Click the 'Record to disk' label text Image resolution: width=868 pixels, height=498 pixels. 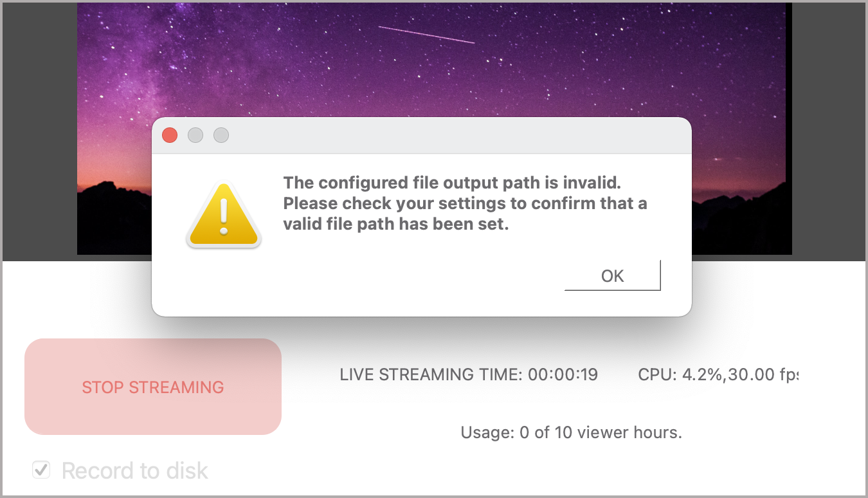click(135, 471)
